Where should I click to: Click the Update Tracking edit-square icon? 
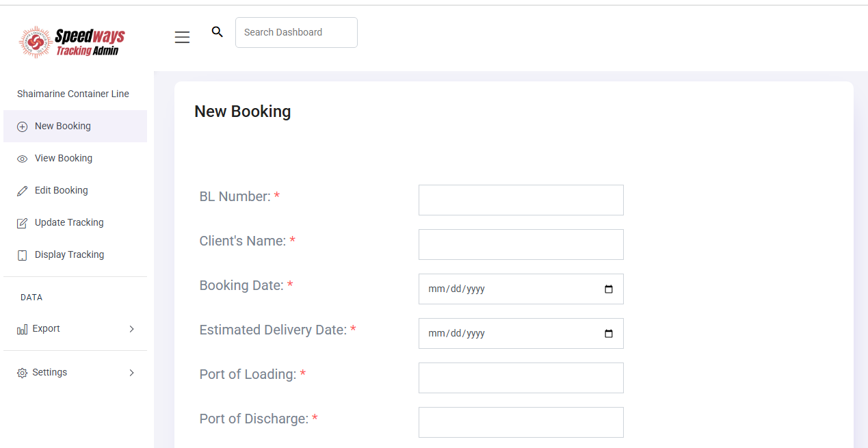(22, 223)
